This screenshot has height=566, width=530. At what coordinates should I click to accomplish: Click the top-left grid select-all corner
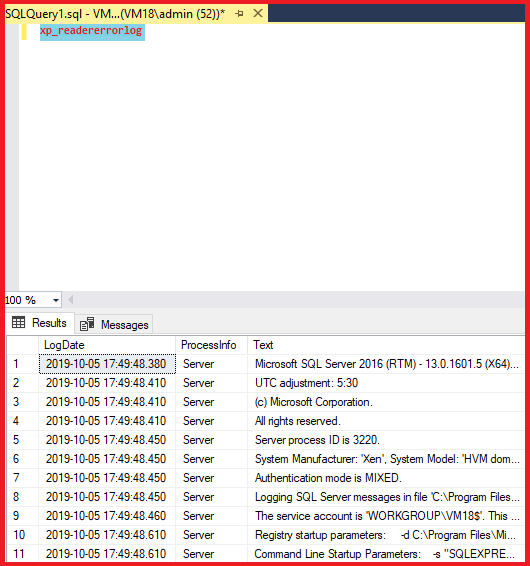(22, 345)
